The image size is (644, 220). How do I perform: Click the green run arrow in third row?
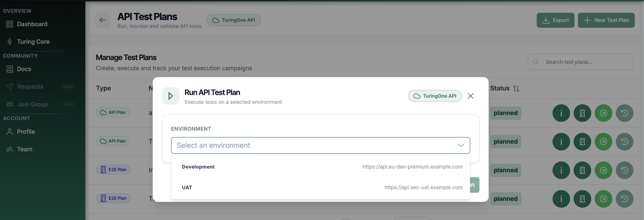[x=603, y=170]
